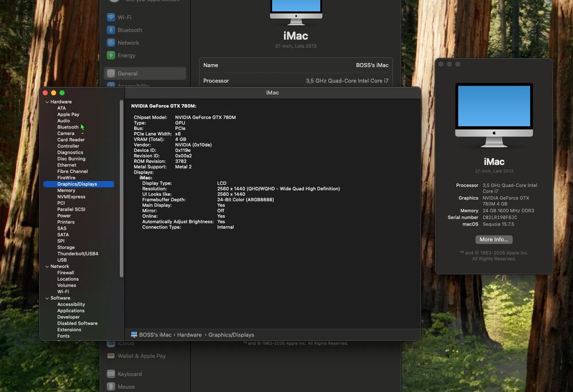Click Metal Support value Metal 2
This screenshot has width=573, height=392.
[183, 167]
